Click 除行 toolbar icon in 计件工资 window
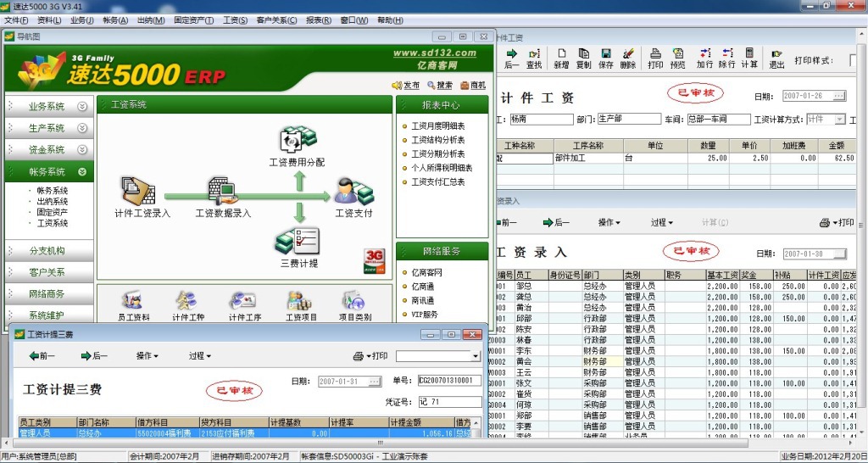The width and height of the screenshot is (868, 463). 726,59
